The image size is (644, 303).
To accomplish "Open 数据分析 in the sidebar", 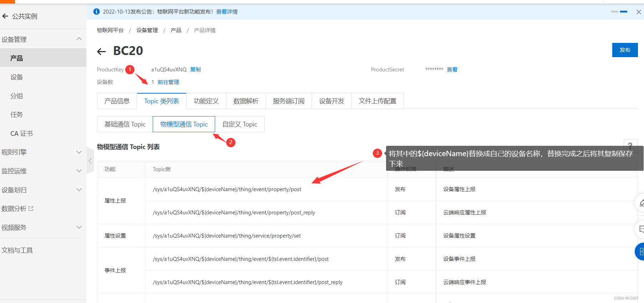I will [14, 209].
